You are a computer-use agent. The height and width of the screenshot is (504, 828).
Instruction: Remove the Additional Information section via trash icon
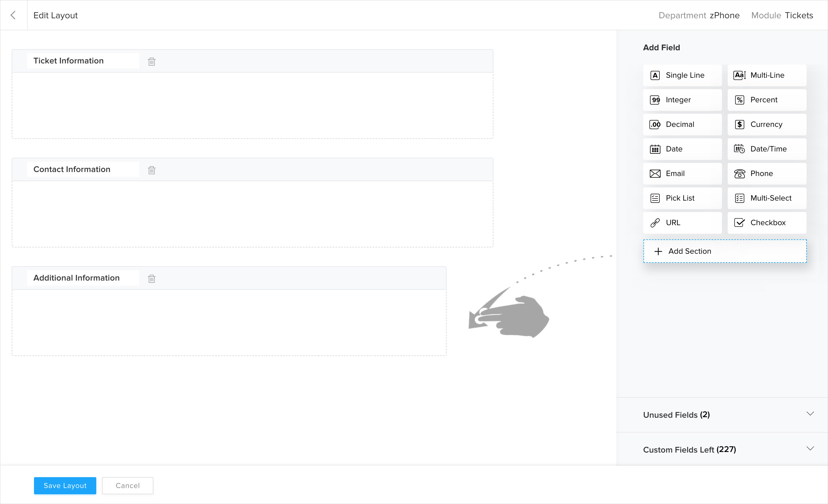click(151, 279)
